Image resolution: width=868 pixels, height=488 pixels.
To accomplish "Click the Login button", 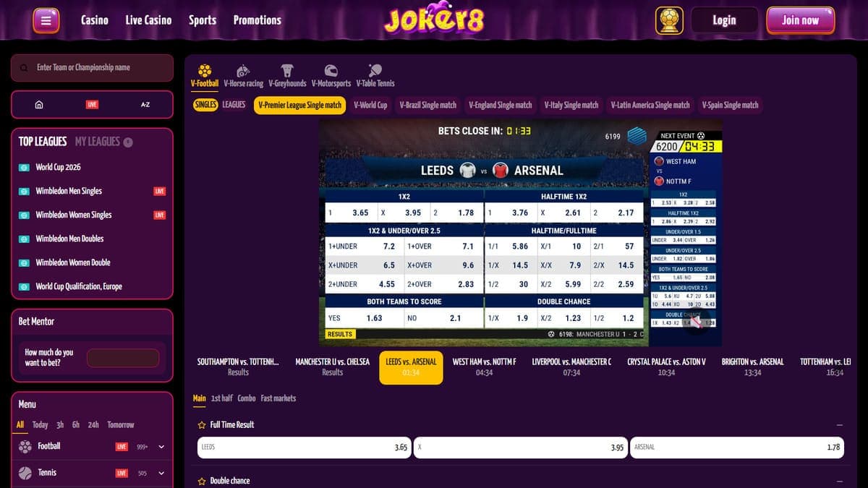I will tap(724, 20).
